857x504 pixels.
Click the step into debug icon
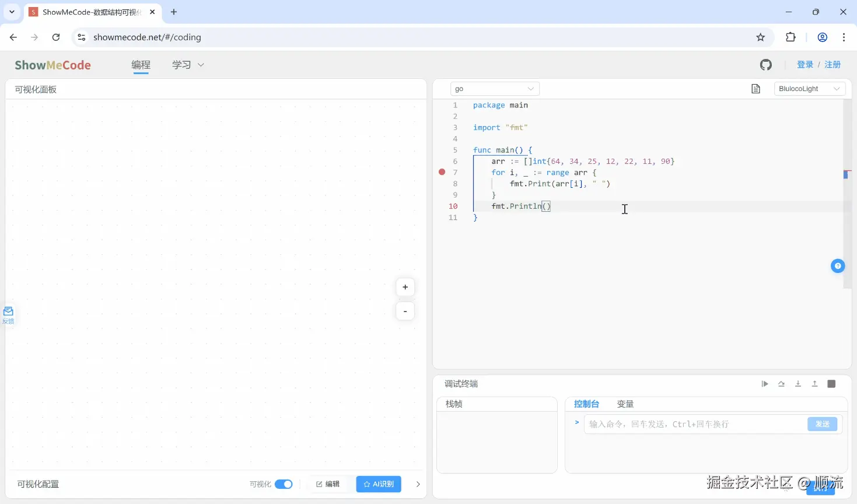798,384
